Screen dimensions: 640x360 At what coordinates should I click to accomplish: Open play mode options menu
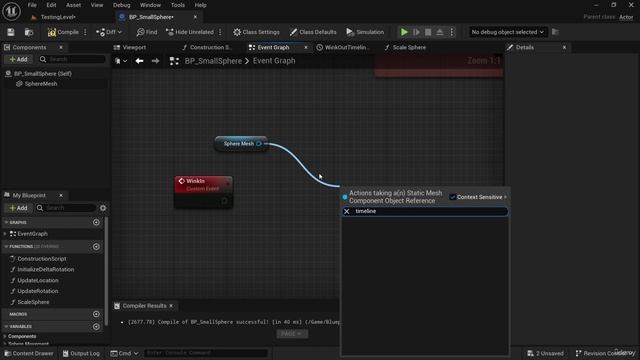tap(452, 32)
